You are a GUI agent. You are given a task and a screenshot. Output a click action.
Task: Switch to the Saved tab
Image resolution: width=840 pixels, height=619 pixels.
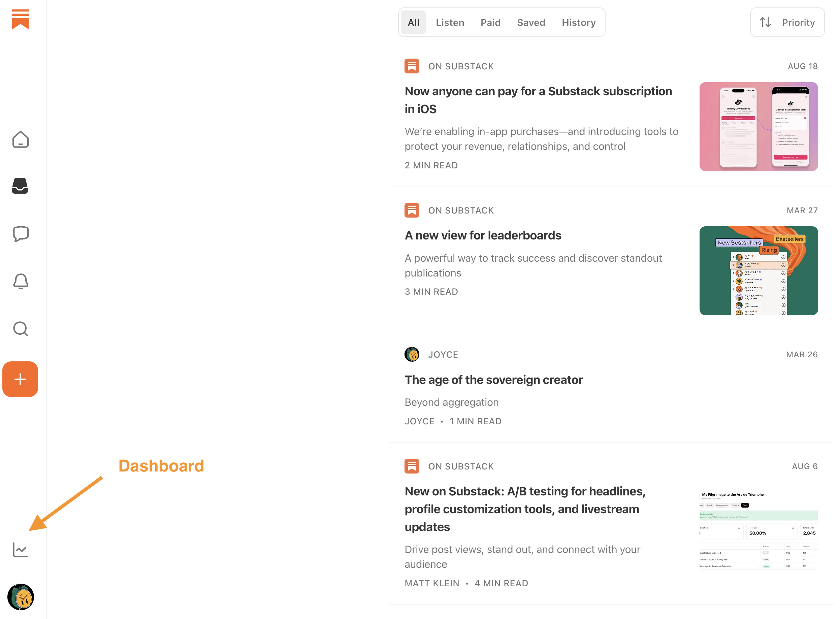point(531,23)
